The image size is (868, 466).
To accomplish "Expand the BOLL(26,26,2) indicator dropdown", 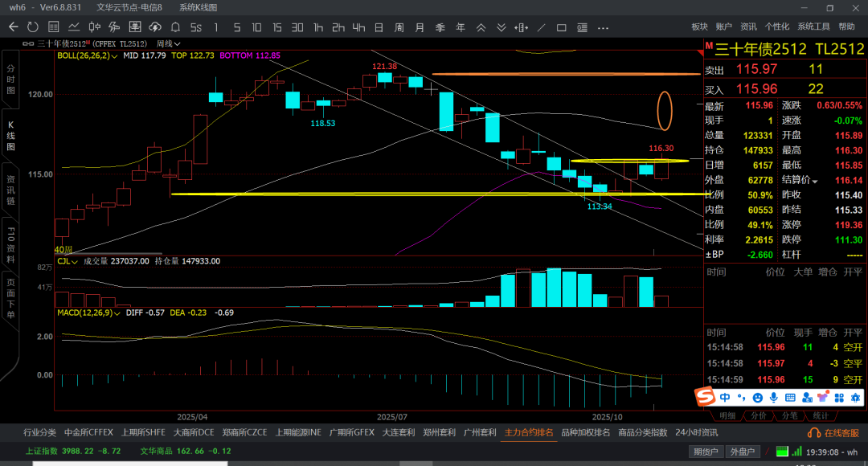I will pos(115,56).
